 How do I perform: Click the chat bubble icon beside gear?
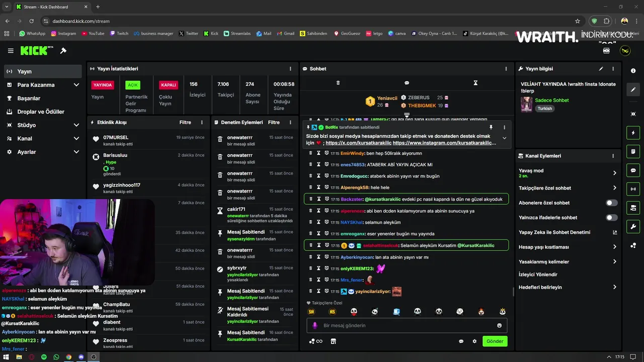[461, 341]
